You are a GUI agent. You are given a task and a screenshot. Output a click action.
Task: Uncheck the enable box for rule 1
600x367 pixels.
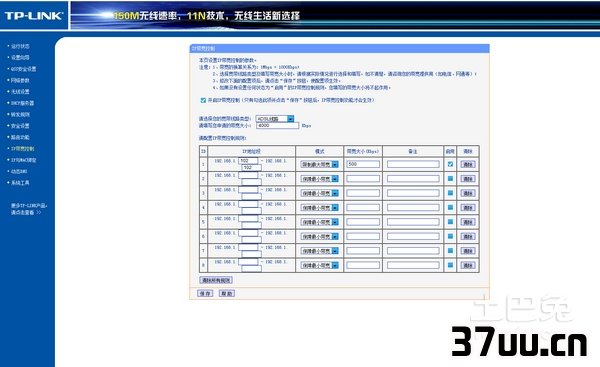point(450,164)
